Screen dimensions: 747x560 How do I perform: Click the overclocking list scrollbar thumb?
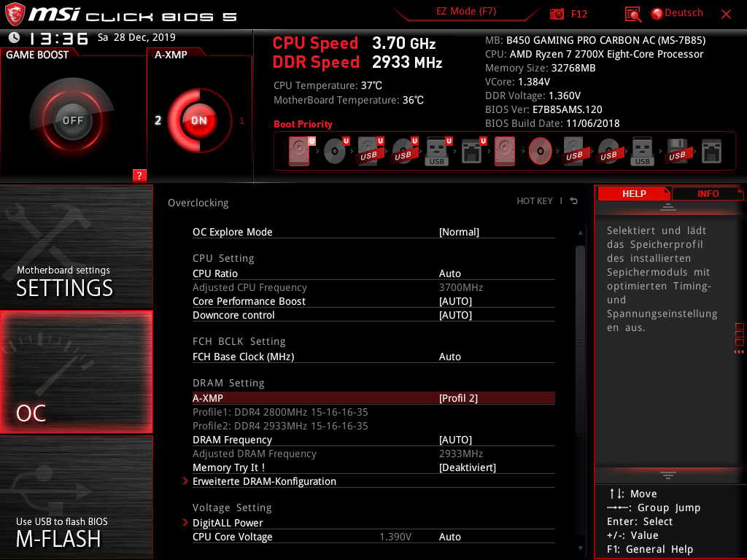(580, 341)
